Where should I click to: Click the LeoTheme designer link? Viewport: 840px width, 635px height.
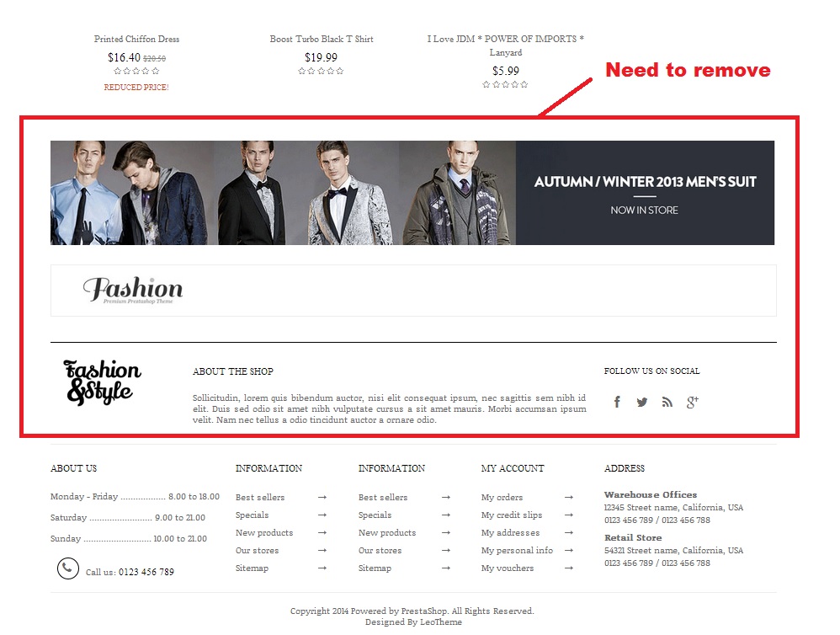point(441,622)
